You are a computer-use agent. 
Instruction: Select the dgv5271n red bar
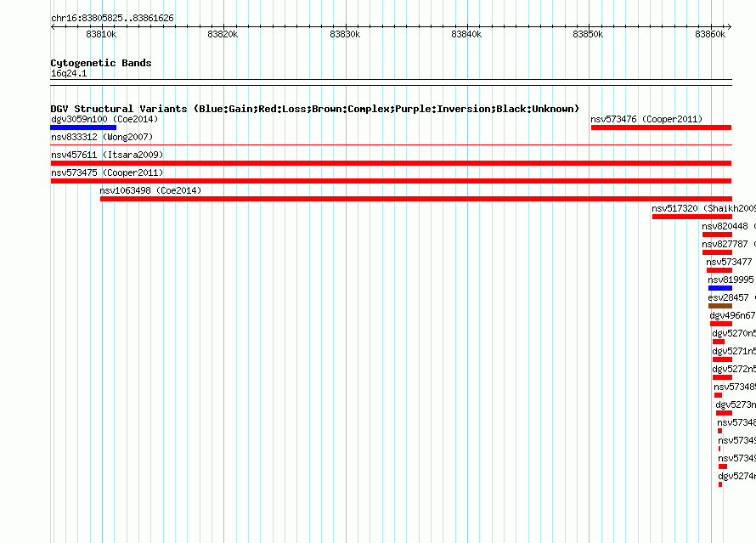(722, 359)
